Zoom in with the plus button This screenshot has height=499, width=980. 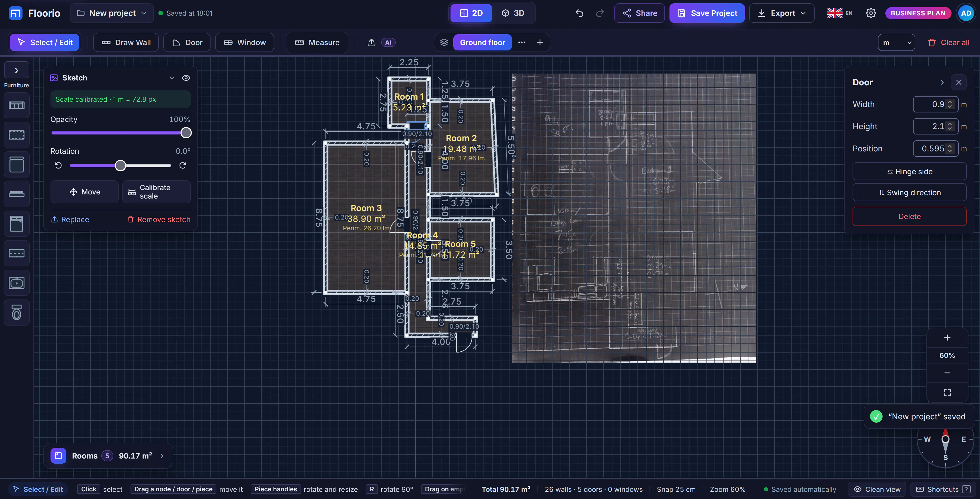(x=947, y=337)
